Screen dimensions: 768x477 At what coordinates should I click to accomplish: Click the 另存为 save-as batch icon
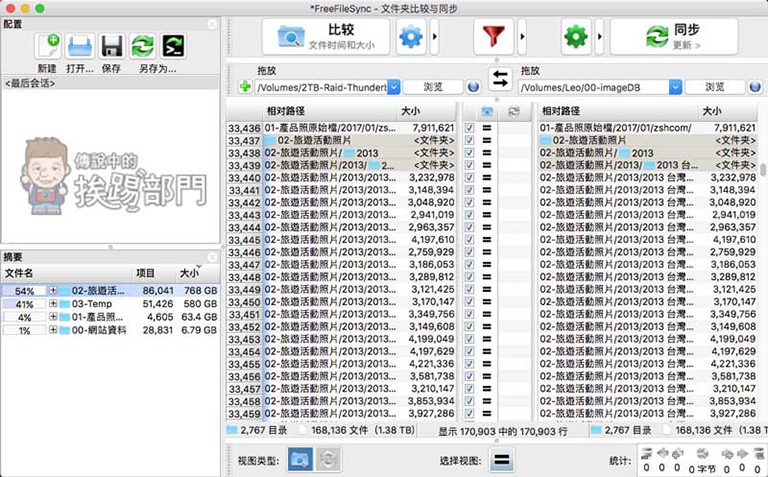click(x=143, y=47)
